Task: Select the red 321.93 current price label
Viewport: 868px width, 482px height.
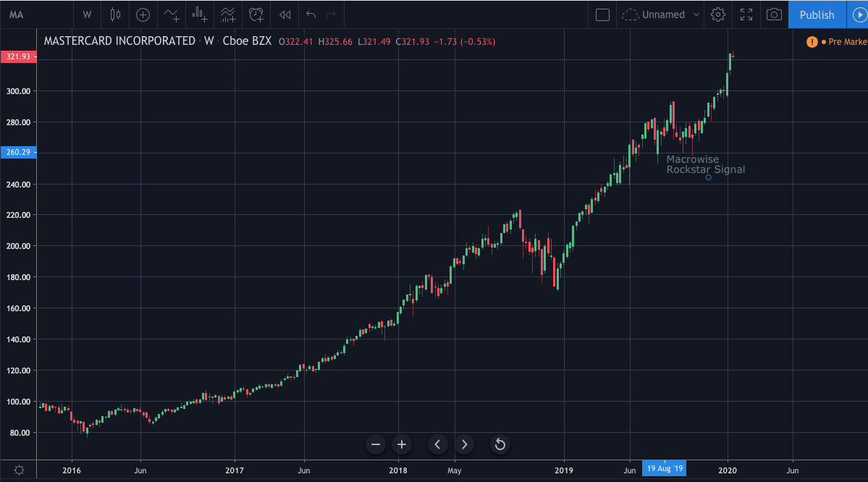Action: click(19, 57)
